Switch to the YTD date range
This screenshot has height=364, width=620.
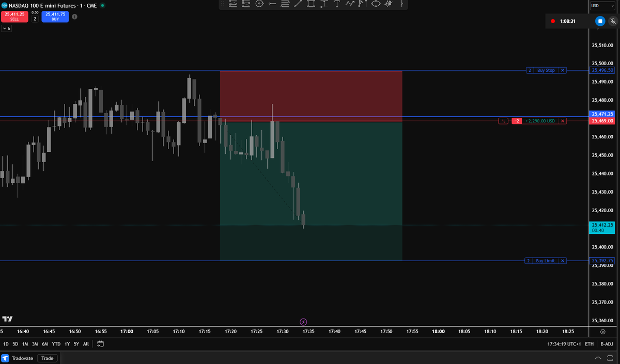[x=56, y=344]
